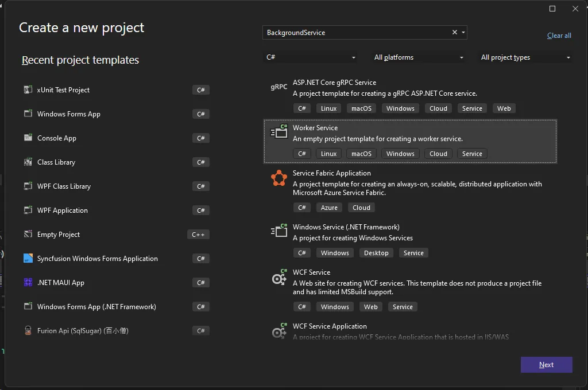Click the Linux tag under ASP.NET Core gRPC Service
588x390 pixels.
(329, 108)
